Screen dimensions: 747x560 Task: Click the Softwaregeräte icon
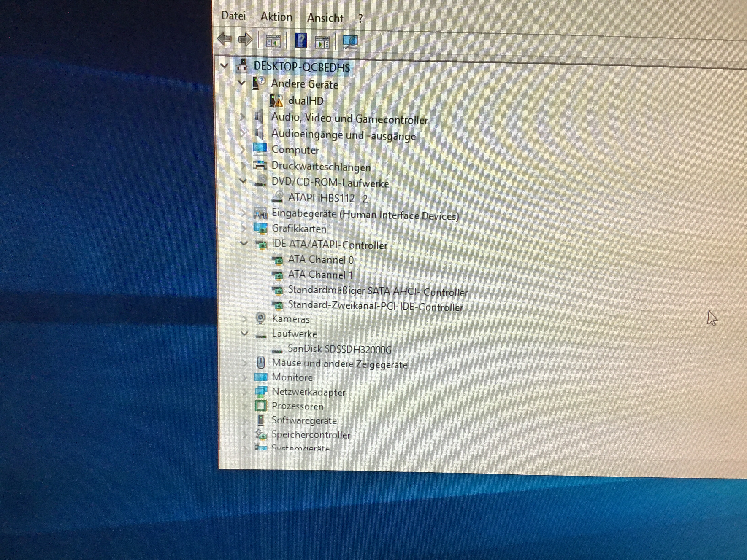(x=261, y=420)
